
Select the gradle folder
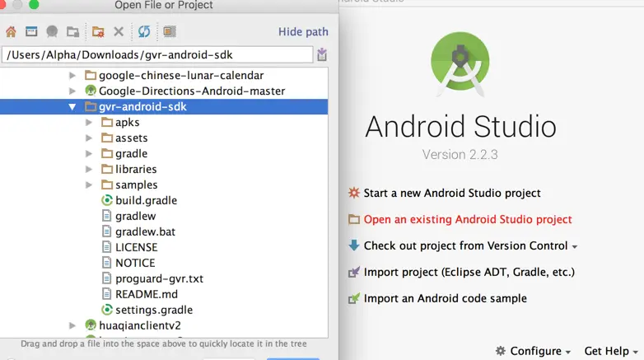point(132,154)
